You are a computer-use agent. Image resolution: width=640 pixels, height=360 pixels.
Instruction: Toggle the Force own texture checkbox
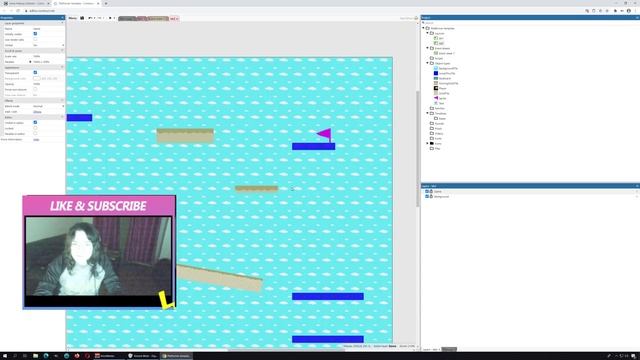35,89
